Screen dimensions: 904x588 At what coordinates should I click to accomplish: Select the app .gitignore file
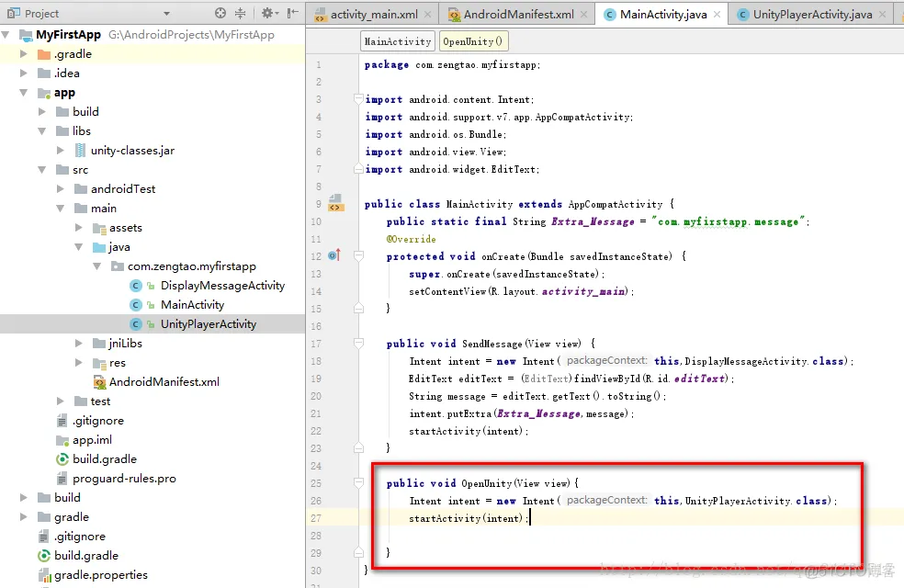pyautogui.click(x=98, y=420)
